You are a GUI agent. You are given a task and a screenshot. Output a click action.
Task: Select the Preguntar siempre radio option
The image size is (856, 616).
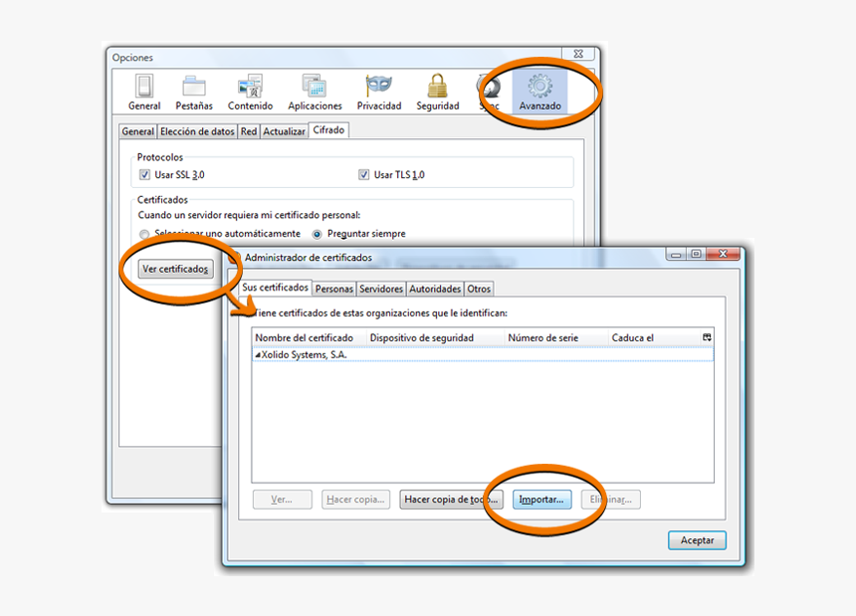(x=317, y=234)
